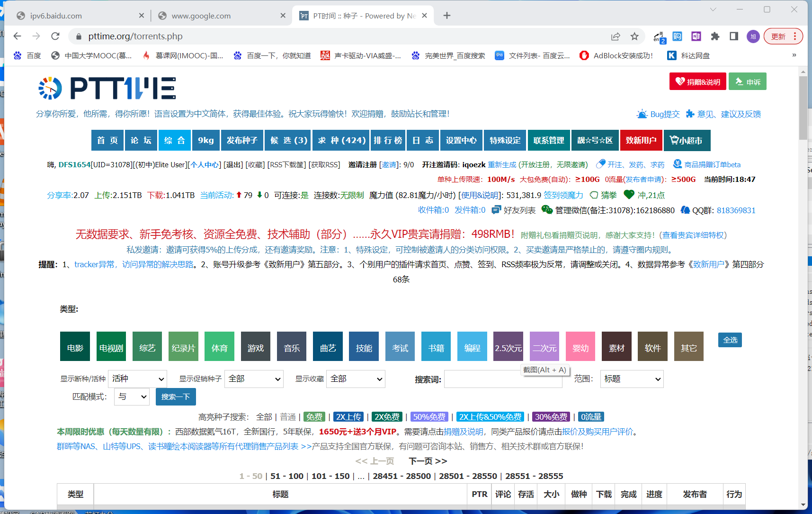This screenshot has height=514, width=812.
Task: Click the 商品捐赠订单beta link
Action: (x=707, y=165)
